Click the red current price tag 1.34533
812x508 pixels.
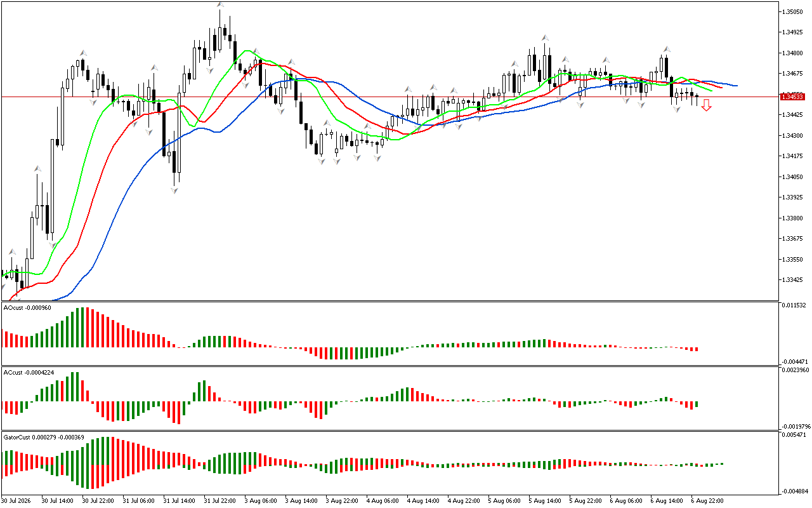point(793,97)
